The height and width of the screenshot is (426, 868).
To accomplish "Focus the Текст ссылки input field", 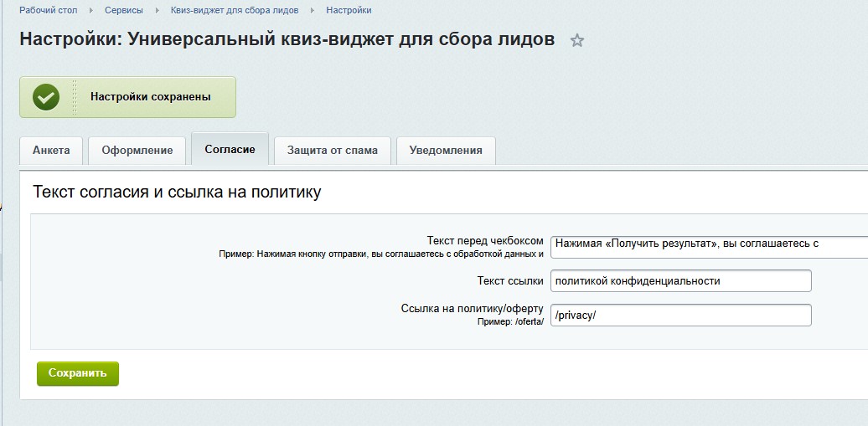I will 681,281.
